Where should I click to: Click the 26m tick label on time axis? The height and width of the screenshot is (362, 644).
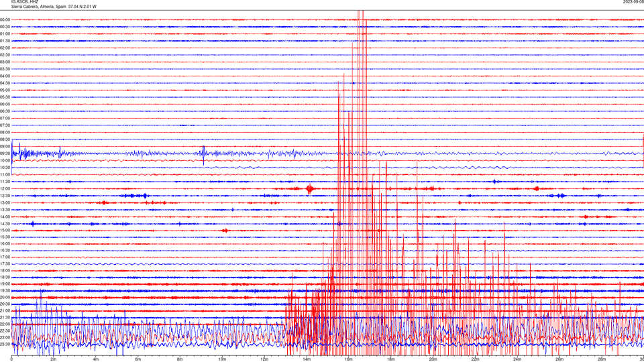(559, 359)
